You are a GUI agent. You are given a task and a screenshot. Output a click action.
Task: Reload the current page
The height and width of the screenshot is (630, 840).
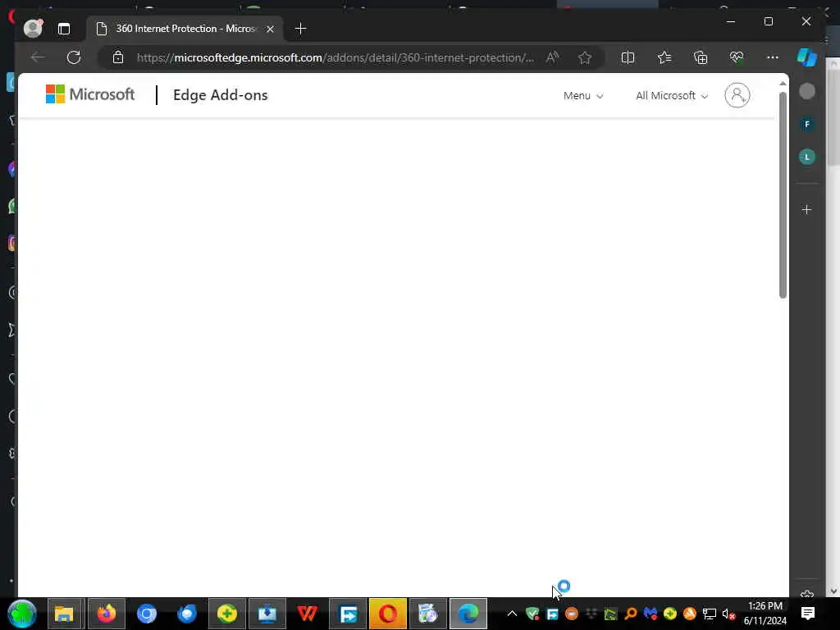[74, 57]
